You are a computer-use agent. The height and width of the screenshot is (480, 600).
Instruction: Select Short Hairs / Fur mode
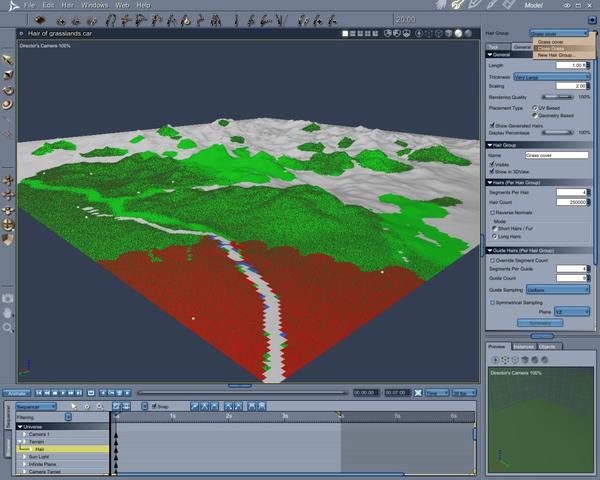(x=494, y=229)
